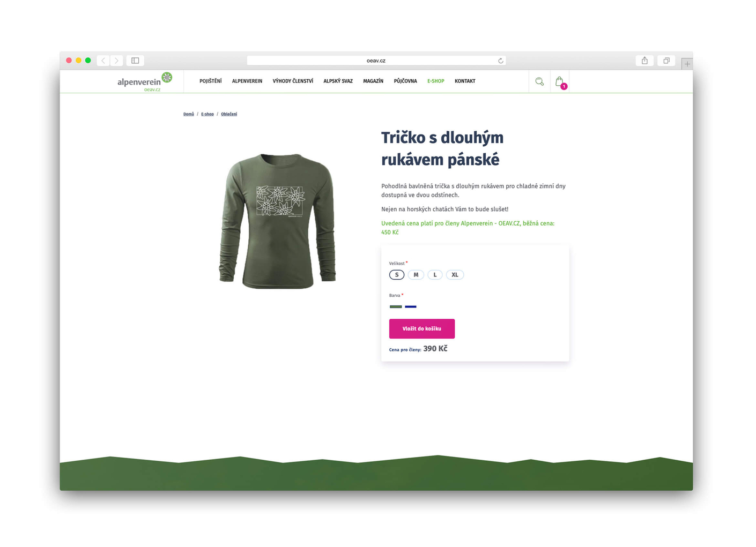
Task: Pick the blue color swatch
Action: 411,306
